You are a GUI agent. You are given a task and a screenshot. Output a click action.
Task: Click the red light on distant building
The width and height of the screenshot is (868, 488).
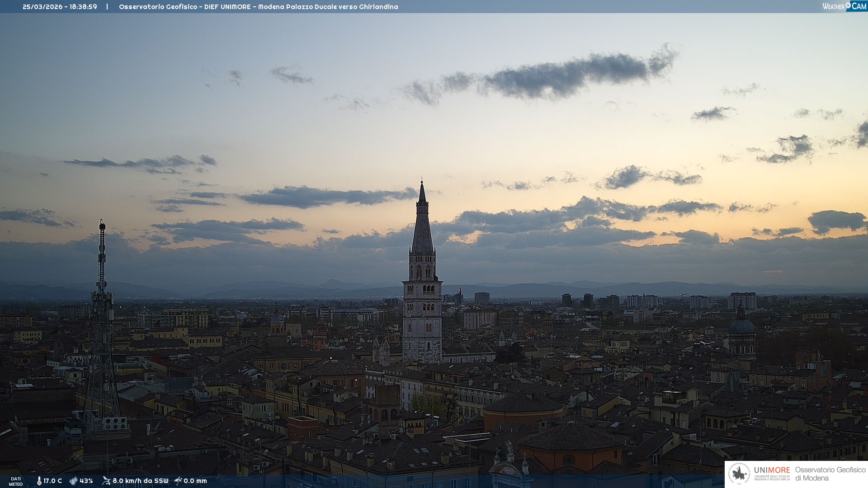pyautogui.click(x=460, y=290)
